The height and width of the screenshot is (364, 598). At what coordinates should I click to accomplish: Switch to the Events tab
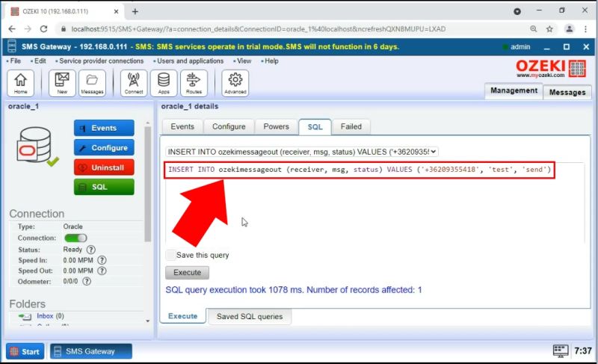182,126
